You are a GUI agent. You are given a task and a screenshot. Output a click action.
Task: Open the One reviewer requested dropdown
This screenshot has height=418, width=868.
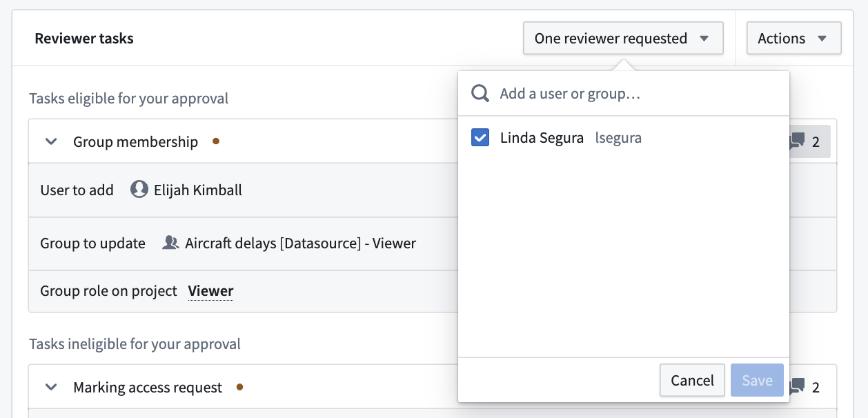point(623,39)
